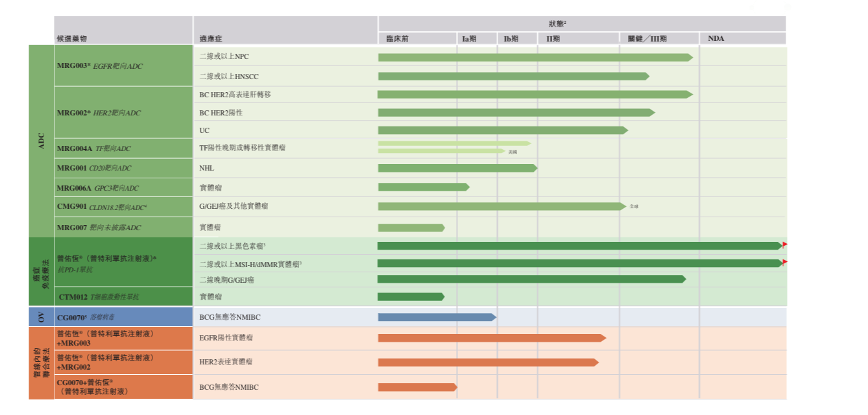Click the 二線晚期G/GEJ癌 indication text
The width and height of the screenshot is (868, 415).
click(226, 279)
